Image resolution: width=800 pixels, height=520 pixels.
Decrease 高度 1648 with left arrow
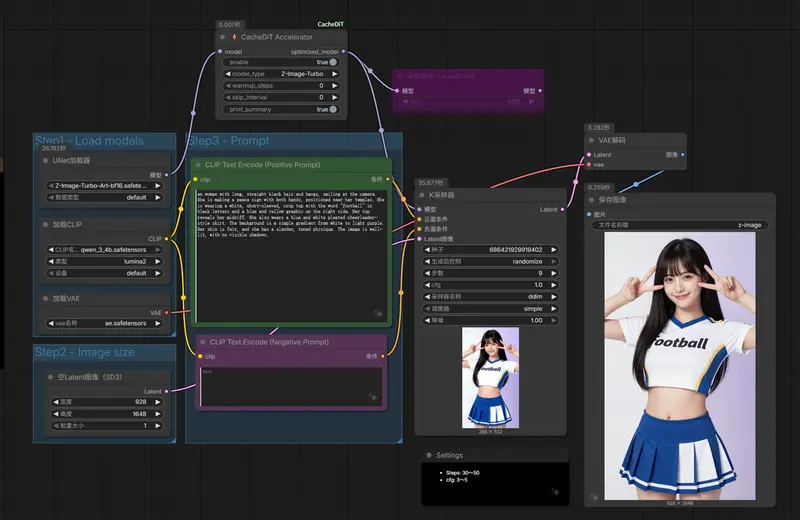tap(56, 414)
